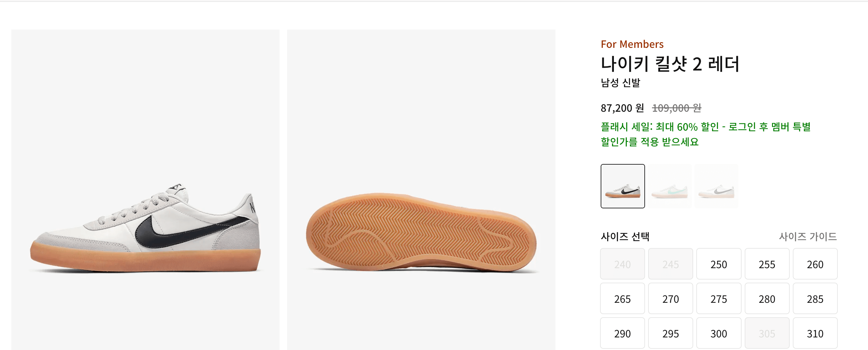Open the 사이즈 가이드 link
Screen dimensions: 868x350
coord(808,236)
